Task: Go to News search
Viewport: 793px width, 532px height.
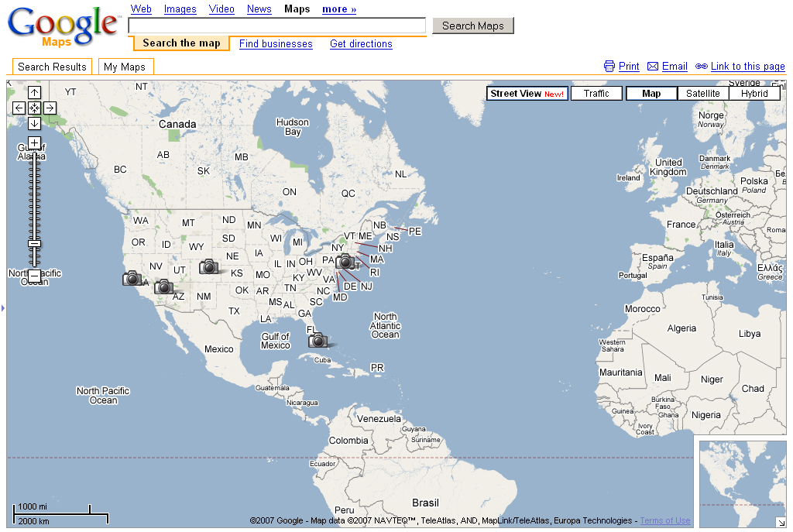Action: coord(259,9)
